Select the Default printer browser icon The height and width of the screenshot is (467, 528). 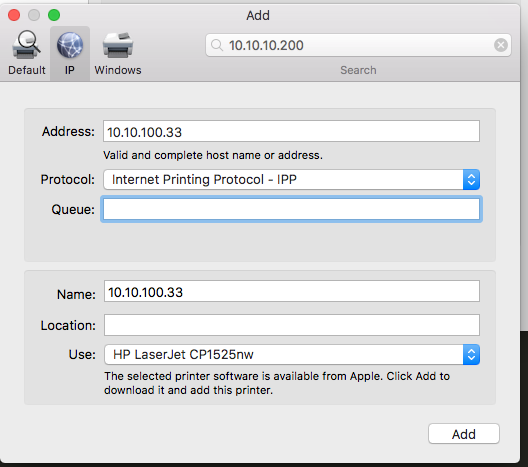coord(26,45)
